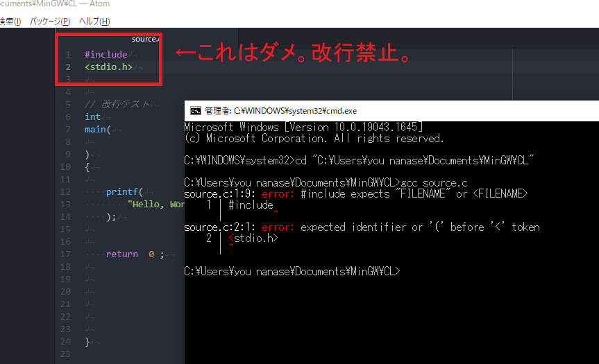
Task: Click the int keyword on line 6
Action: click(92, 116)
